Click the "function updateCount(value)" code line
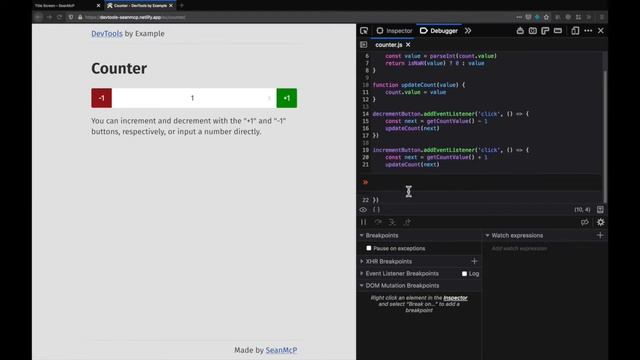 click(418, 85)
